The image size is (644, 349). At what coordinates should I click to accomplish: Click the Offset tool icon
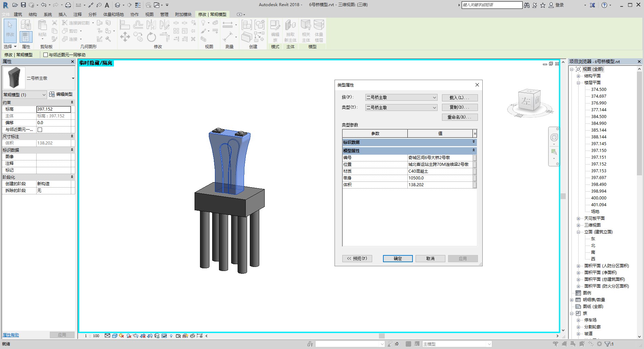(x=138, y=24)
